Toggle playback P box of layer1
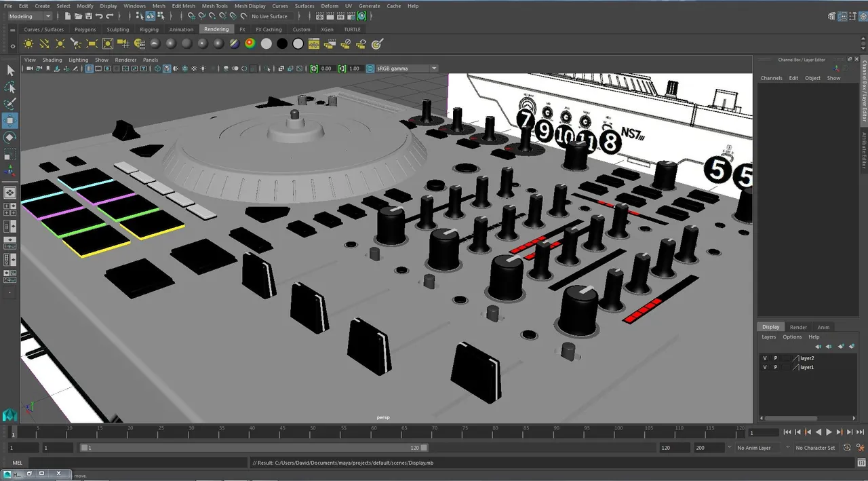 776,367
